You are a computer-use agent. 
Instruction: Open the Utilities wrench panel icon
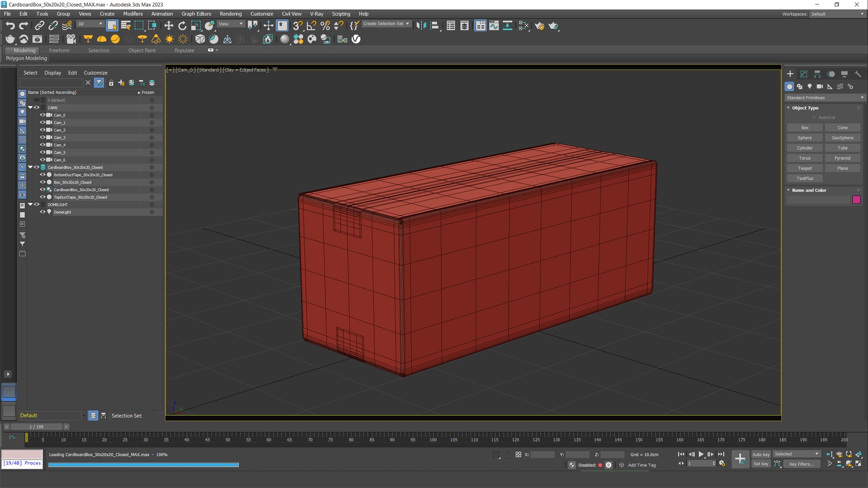tap(858, 74)
